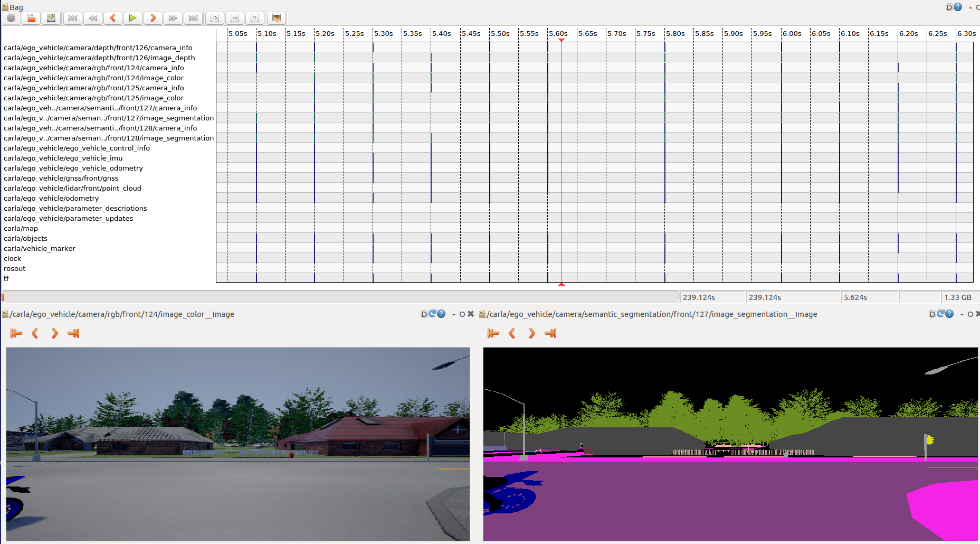This screenshot has height=544, width=980.
Task: Select topic carla/ego_vehicle/gnss/front/gnss
Action: point(61,178)
